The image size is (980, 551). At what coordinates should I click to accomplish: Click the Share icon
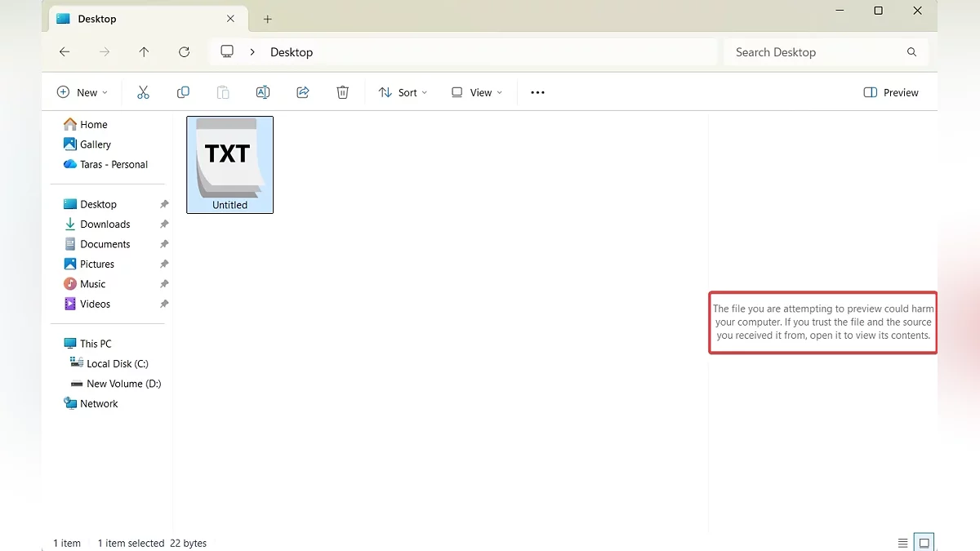(303, 92)
